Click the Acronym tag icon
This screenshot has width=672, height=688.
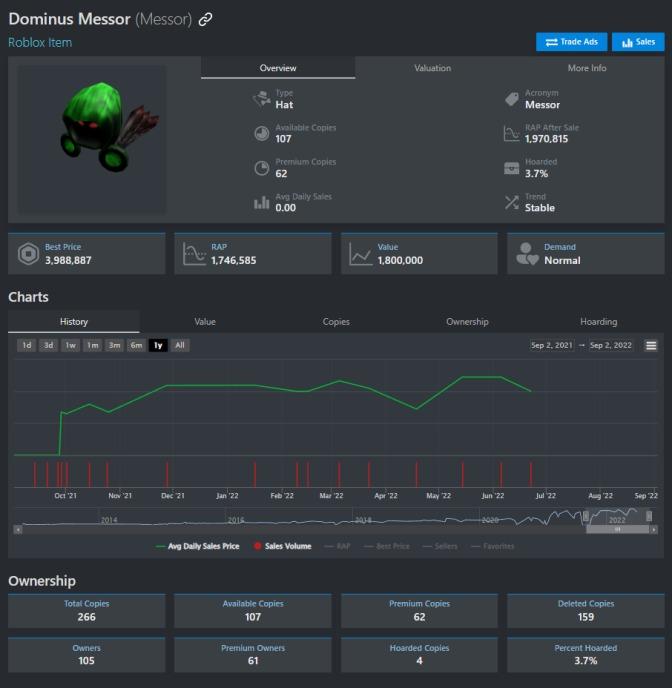coord(511,99)
